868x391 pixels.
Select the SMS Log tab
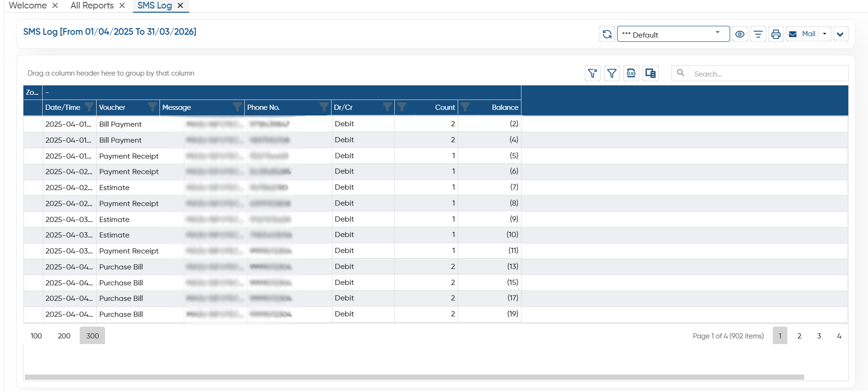click(155, 6)
